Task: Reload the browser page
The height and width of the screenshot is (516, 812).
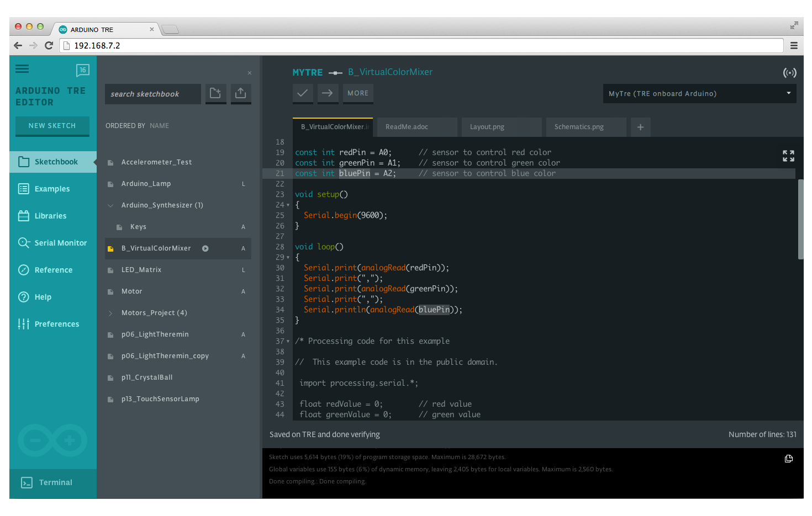Action: 49,46
